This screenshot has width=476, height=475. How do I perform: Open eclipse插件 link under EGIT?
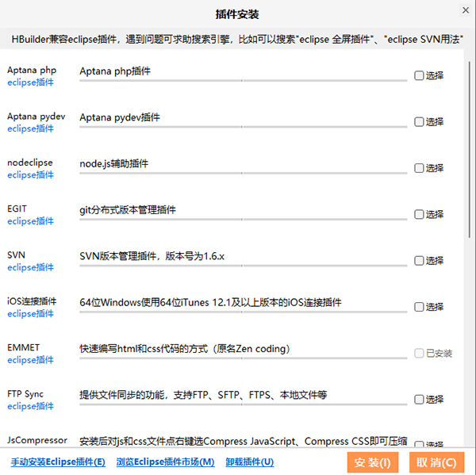point(30,221)
